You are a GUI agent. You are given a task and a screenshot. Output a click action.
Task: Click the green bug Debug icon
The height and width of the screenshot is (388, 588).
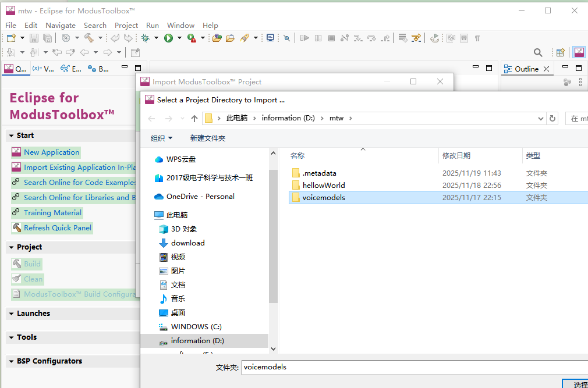(x=145, y=38)
